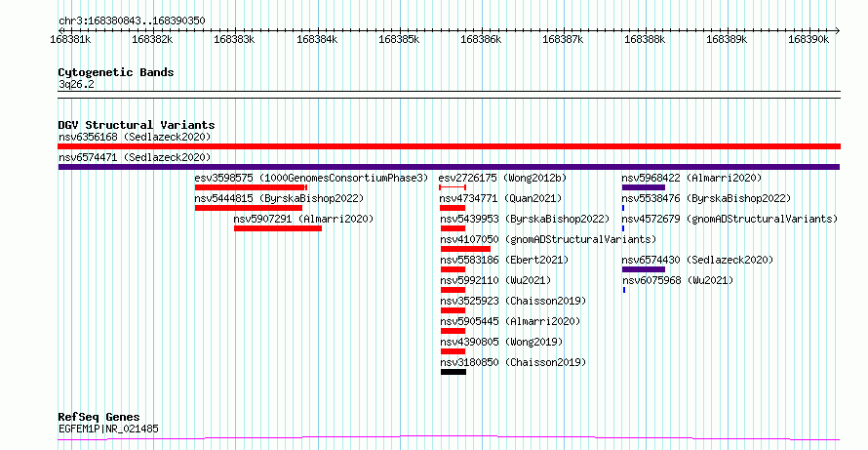Click the red bar under nsv4734771
The height and width of the screenshot is (450, 868).
[x=453, y=208]
